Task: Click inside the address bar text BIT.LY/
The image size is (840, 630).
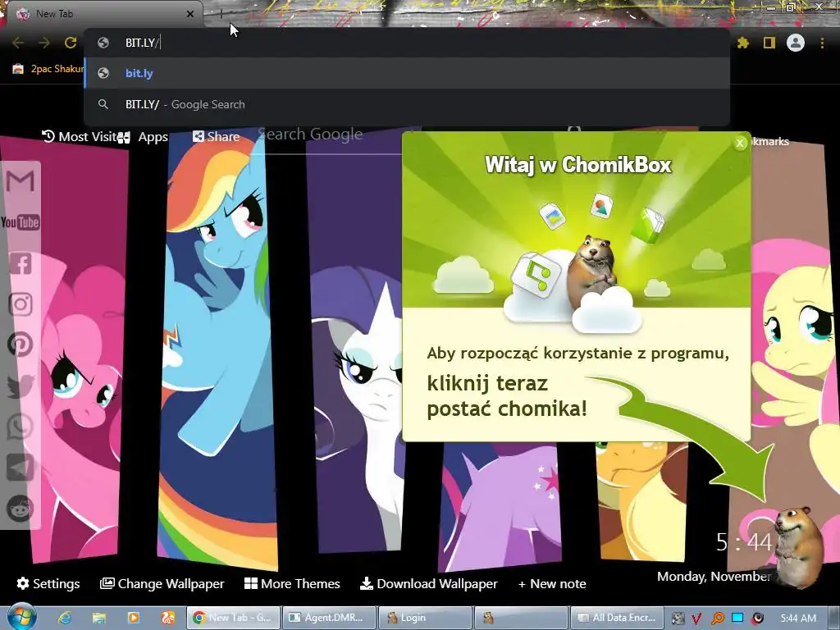Action: pyautogui.click(x=141, y=43)
